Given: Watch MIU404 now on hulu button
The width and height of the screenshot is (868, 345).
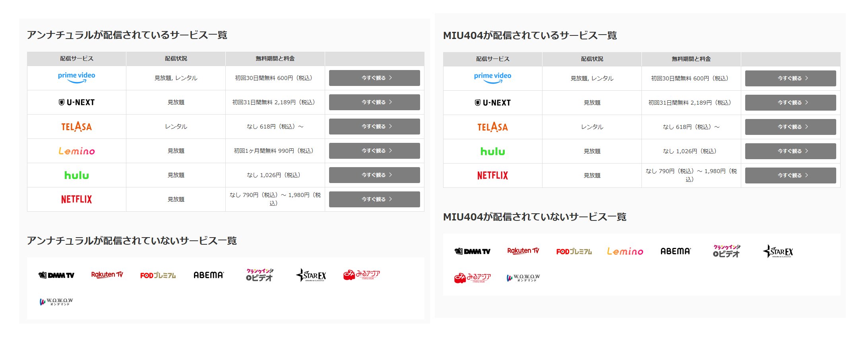Looking at the screenshot, I should tap(790, 151).
